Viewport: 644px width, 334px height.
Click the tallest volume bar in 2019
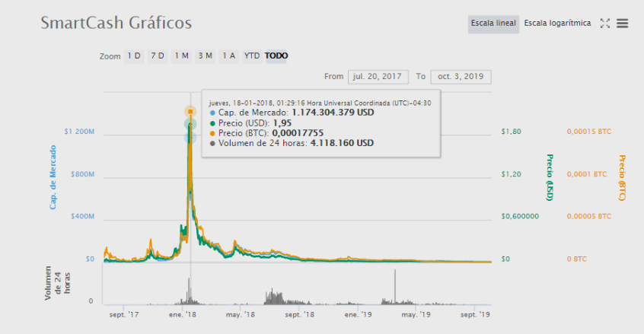395,287
